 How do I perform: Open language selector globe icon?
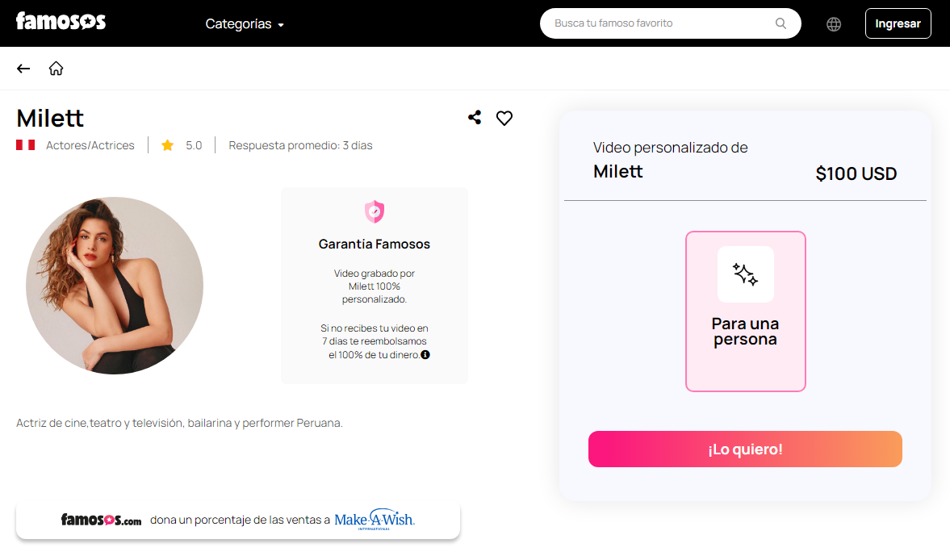[834, 23]
